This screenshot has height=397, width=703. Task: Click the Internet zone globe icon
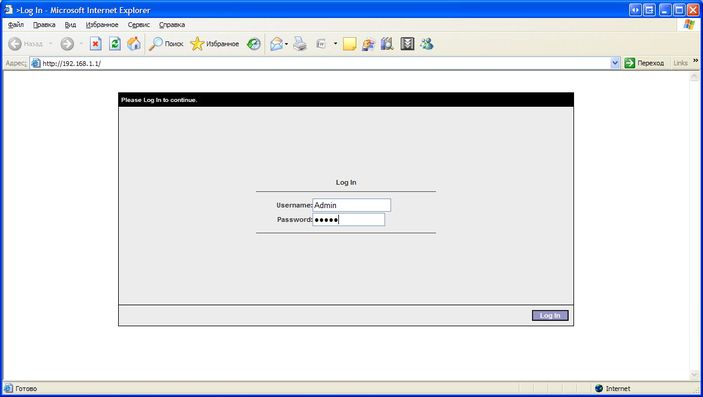pos(599,388)
